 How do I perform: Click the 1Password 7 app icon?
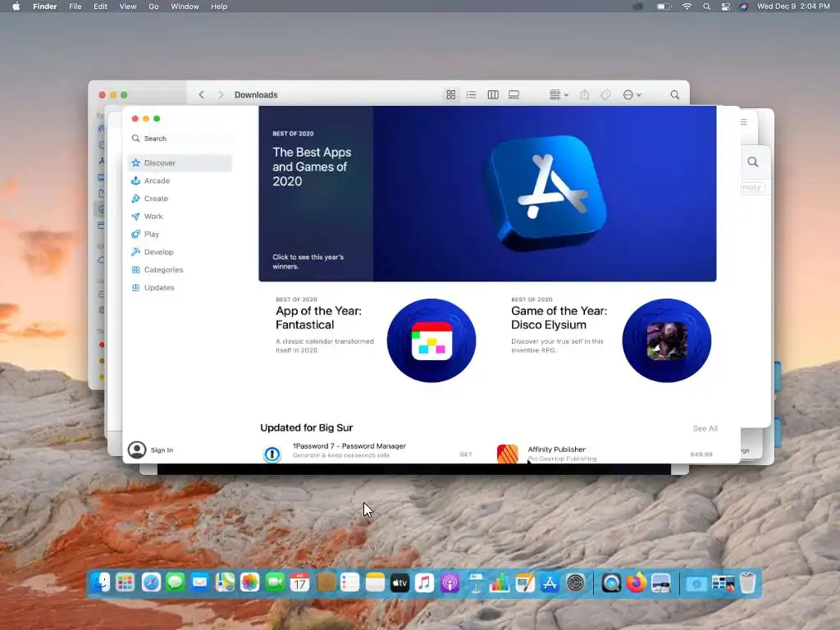pos(272,454)
